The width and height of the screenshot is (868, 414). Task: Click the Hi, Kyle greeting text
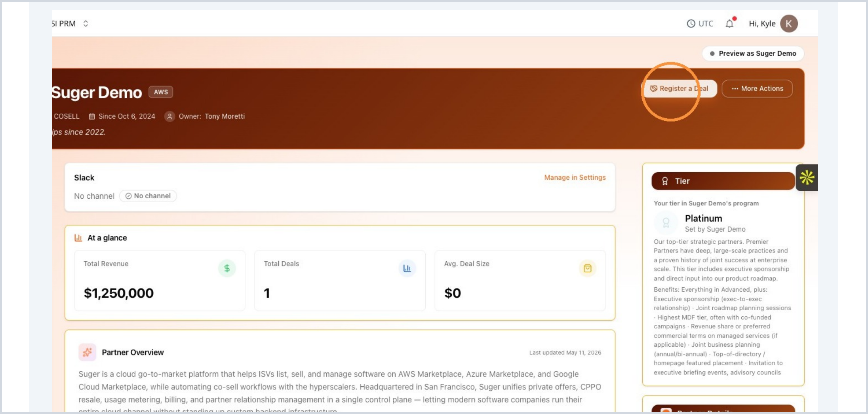762,24
